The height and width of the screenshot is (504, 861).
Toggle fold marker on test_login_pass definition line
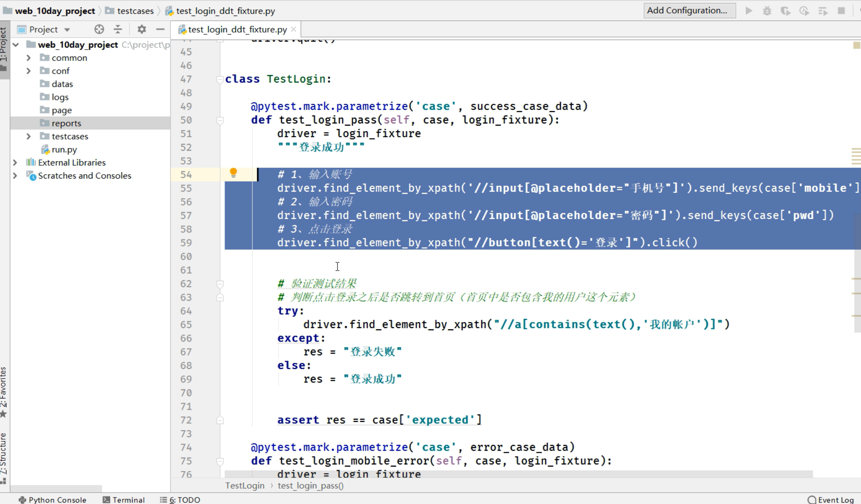click(x=220, y=120)
